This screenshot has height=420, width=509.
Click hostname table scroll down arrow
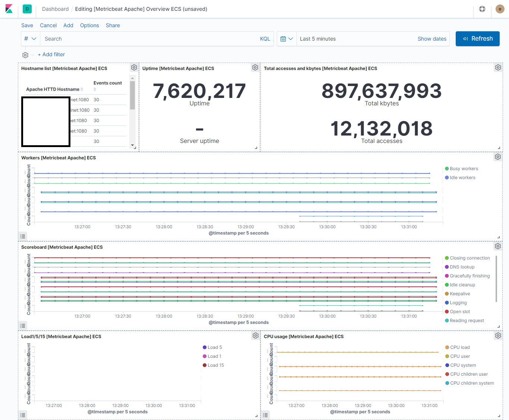[x=132, y=146]
